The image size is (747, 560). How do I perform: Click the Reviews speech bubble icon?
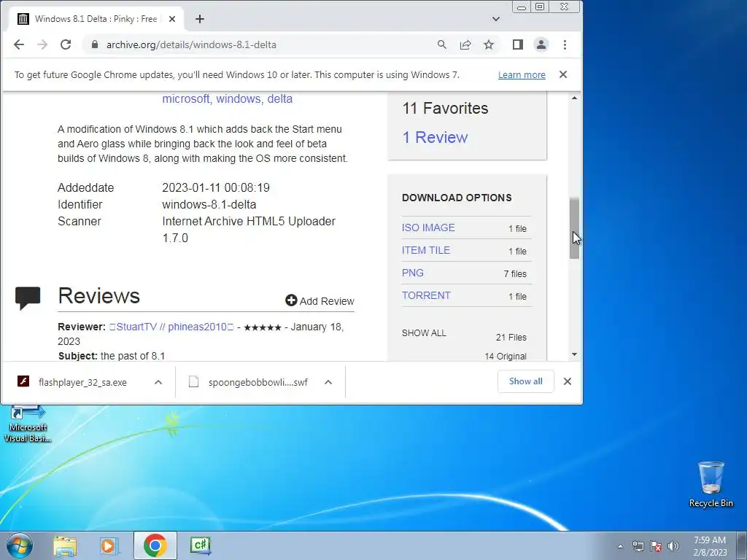pyautogui.click(x=28, y=298)
